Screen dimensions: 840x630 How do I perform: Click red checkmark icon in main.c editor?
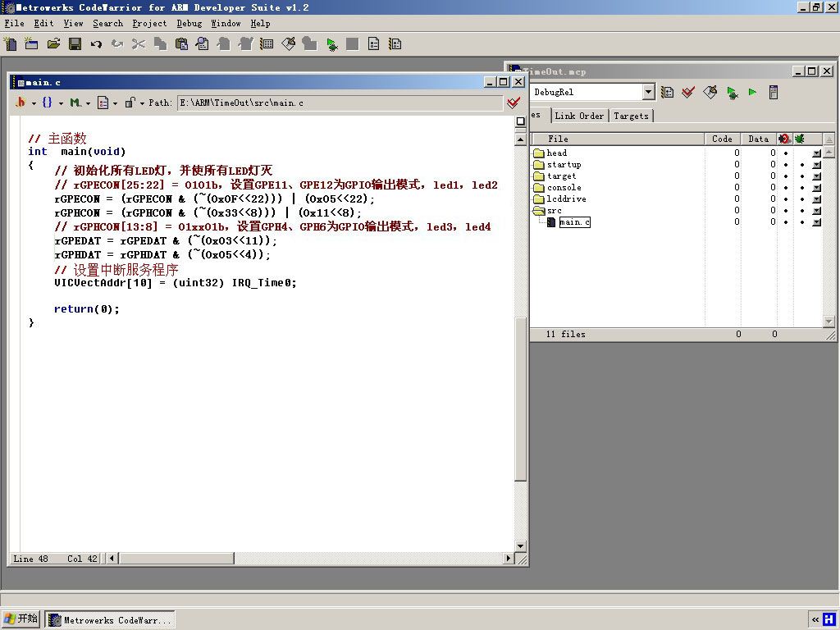[x=514, y=103]
